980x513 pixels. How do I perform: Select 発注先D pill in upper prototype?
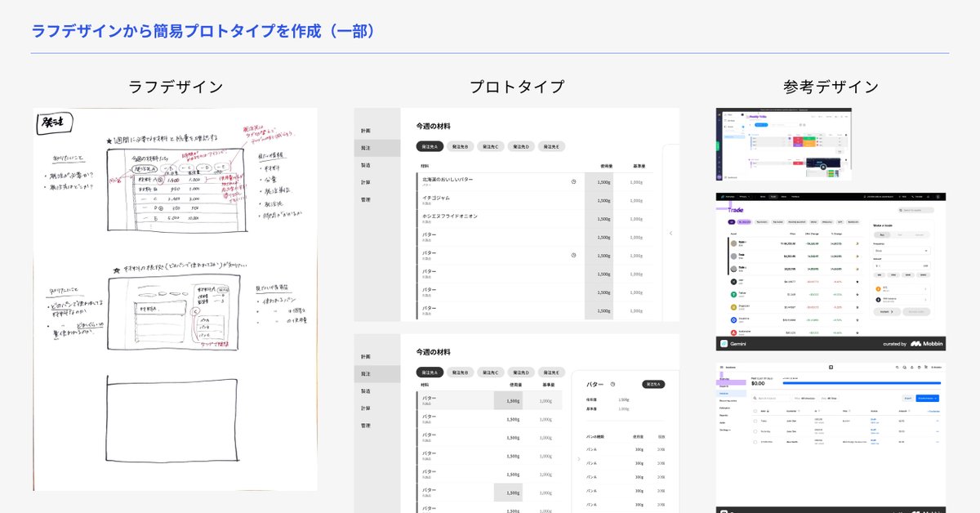(x=521, y=146)
